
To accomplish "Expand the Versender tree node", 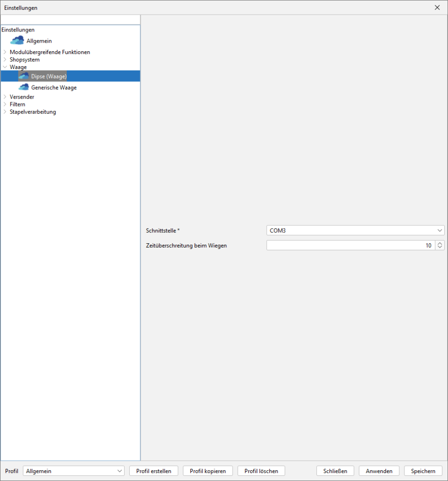I will click(x=5, y=97).
